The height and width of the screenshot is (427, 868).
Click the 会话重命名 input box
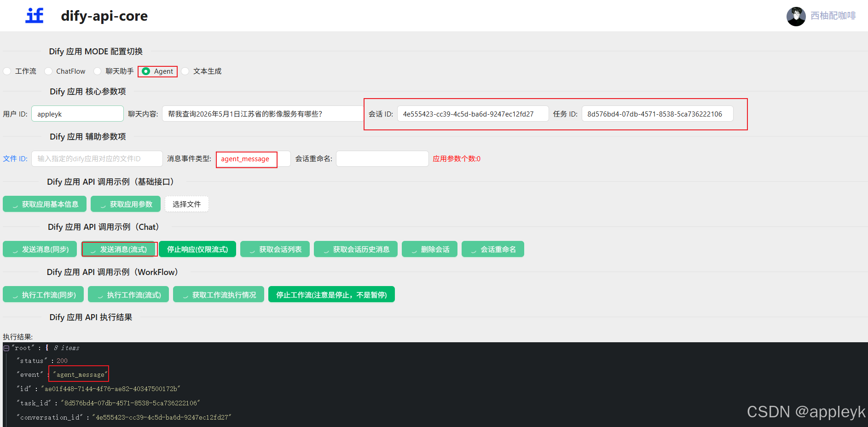coord(382,159)
